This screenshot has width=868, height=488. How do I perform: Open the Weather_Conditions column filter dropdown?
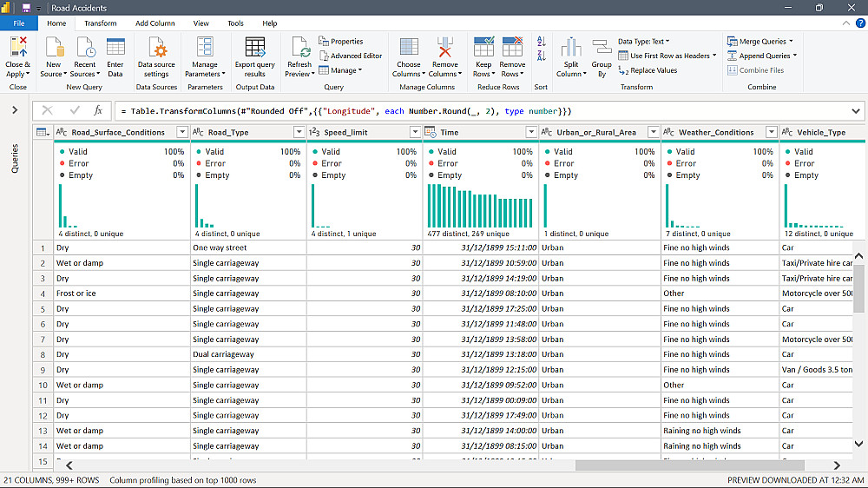771,132
